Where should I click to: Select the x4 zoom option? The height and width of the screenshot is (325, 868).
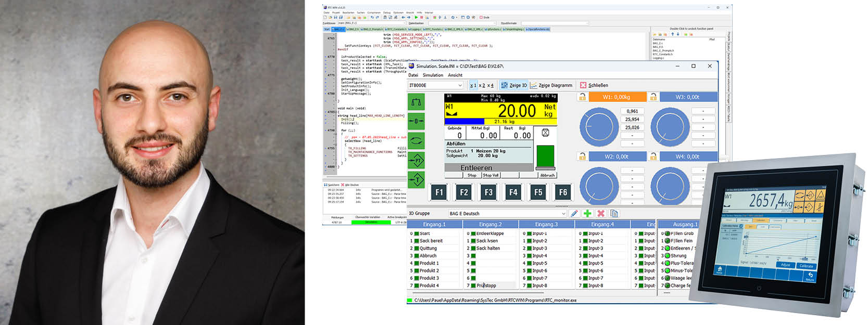[490, 85]
